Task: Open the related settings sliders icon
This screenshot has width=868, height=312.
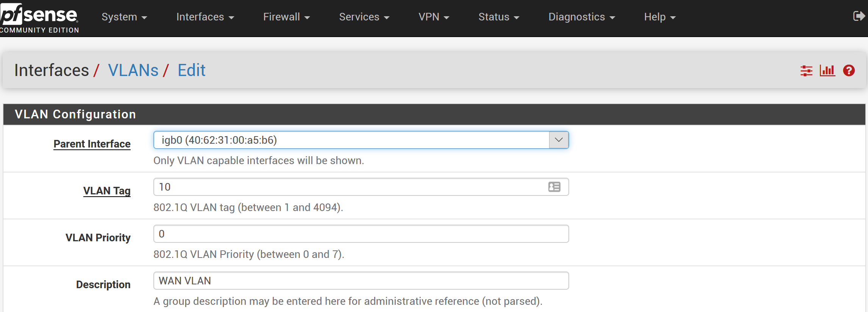Action: coord(806,71)
